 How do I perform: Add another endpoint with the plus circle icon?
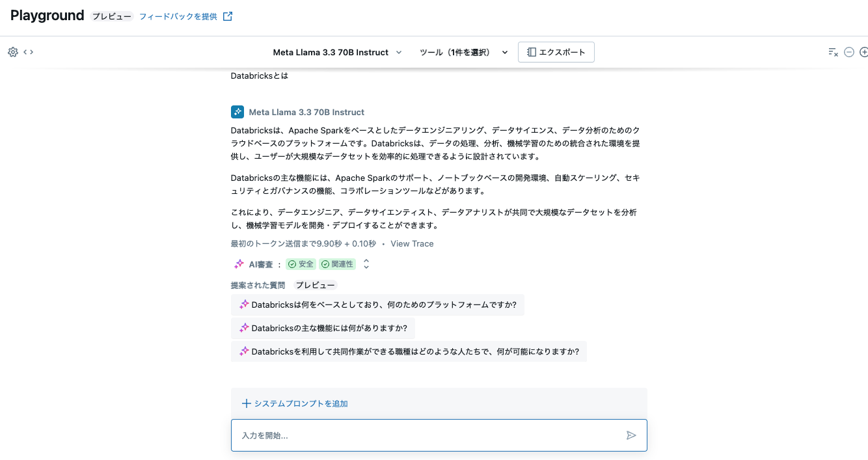click(864, 51)
